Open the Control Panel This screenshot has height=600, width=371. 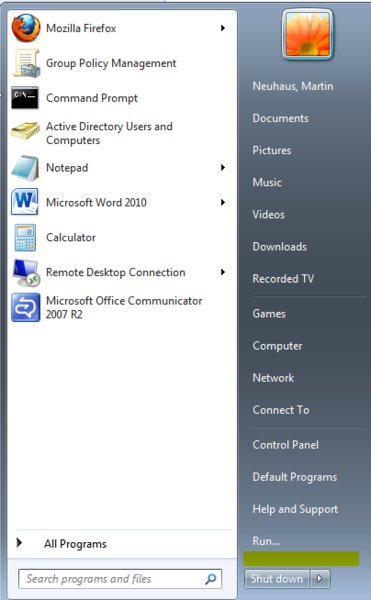click(285, 445)
